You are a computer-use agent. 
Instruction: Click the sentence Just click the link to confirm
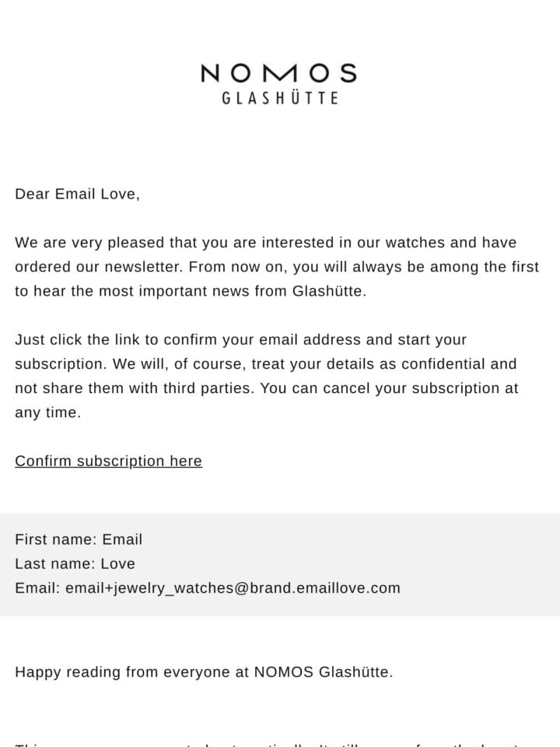(x=240, y=340)
